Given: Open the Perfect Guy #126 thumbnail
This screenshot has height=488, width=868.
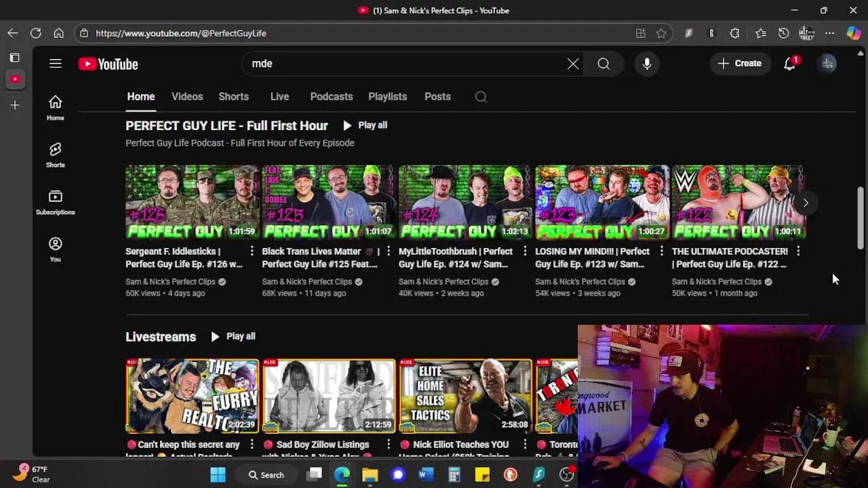Looking at the screenshot, I should click(192, 202).
